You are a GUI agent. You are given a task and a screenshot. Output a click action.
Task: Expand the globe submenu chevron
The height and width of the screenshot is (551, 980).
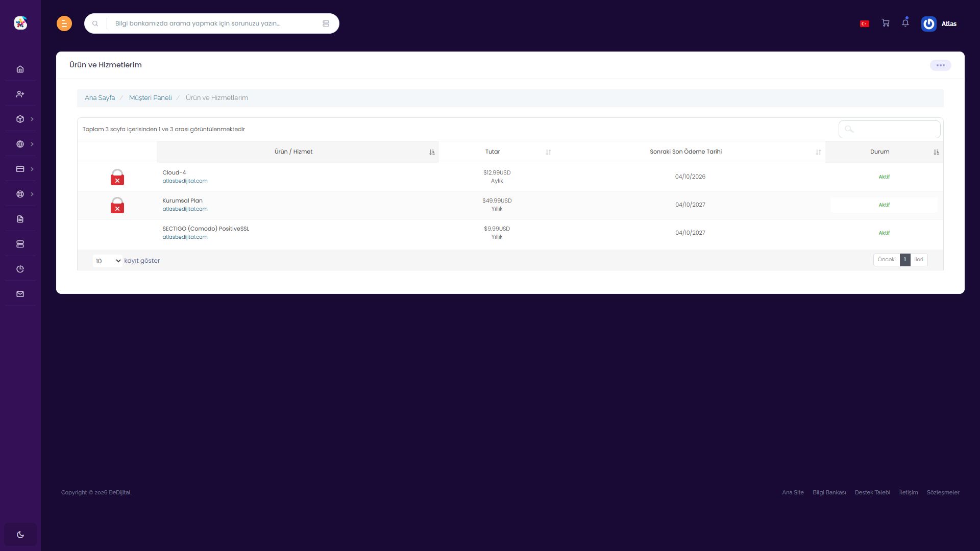click(x=32, y=144)
